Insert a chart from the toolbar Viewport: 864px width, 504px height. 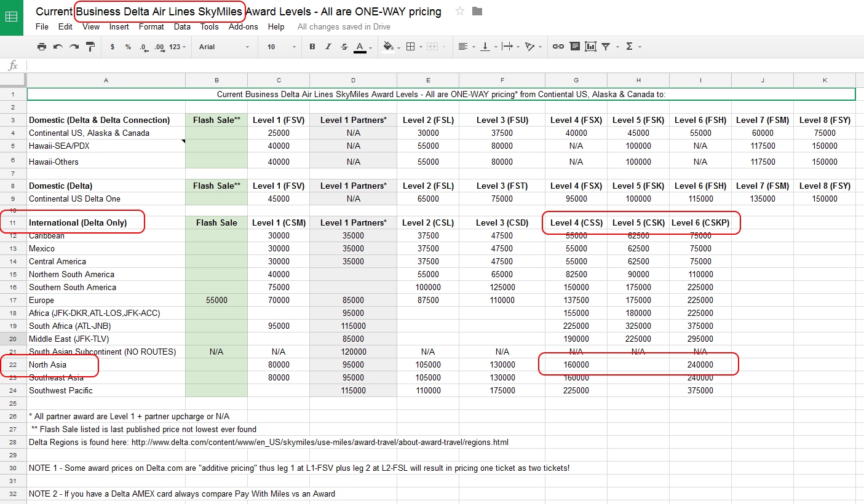click(590, 47)
